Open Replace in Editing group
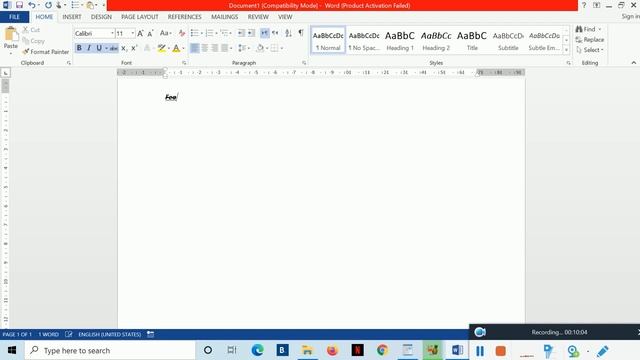This screenshot has height=360, width=640. click(x=589, y=40)
